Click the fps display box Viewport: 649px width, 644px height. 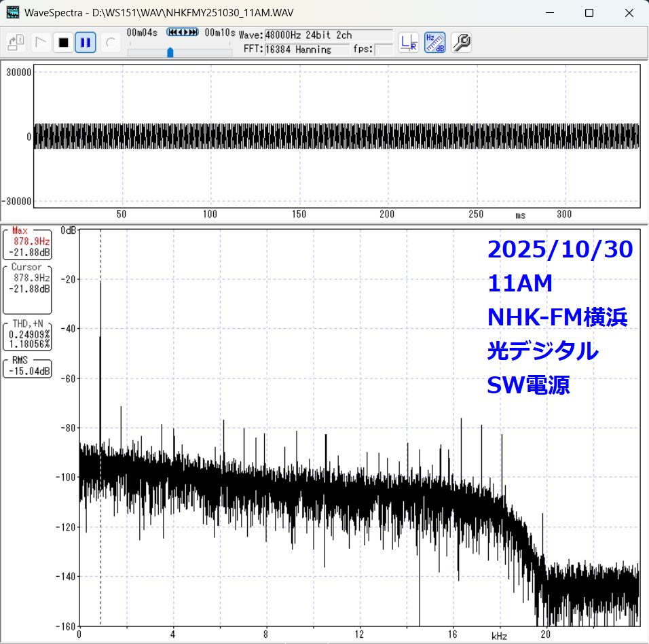tap(383, 50)
